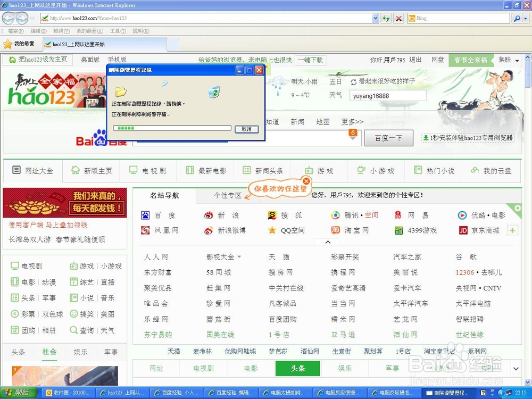Image resolution: width=532 pixels, height=399 pixels.
Task: Click the Bing search magnifier icon
Action: (517, 18)
